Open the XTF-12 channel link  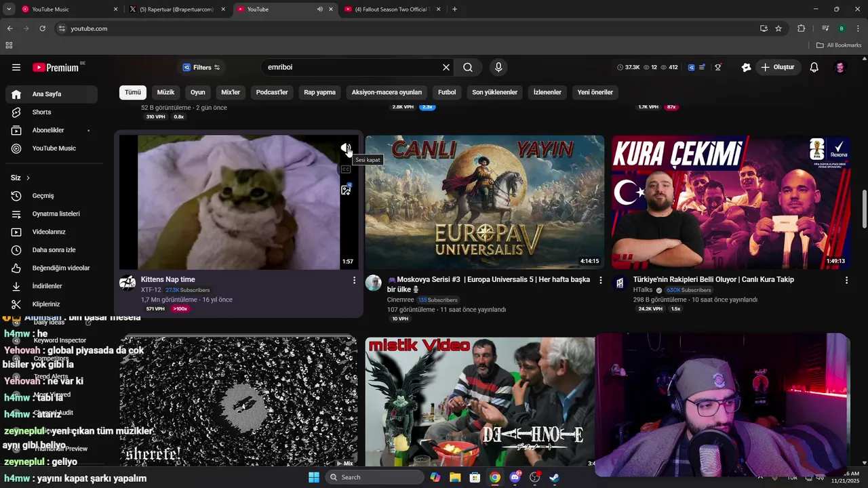point(151,290)
